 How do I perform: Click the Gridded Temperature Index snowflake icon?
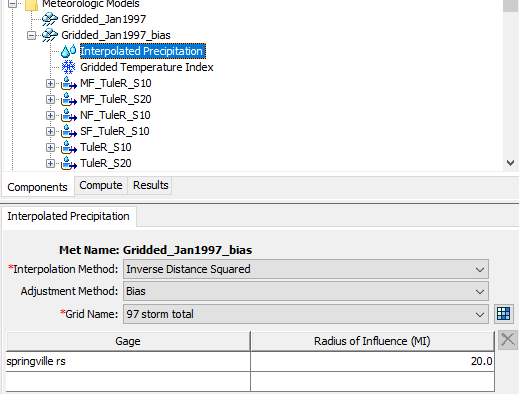click(x=69, y=67)
